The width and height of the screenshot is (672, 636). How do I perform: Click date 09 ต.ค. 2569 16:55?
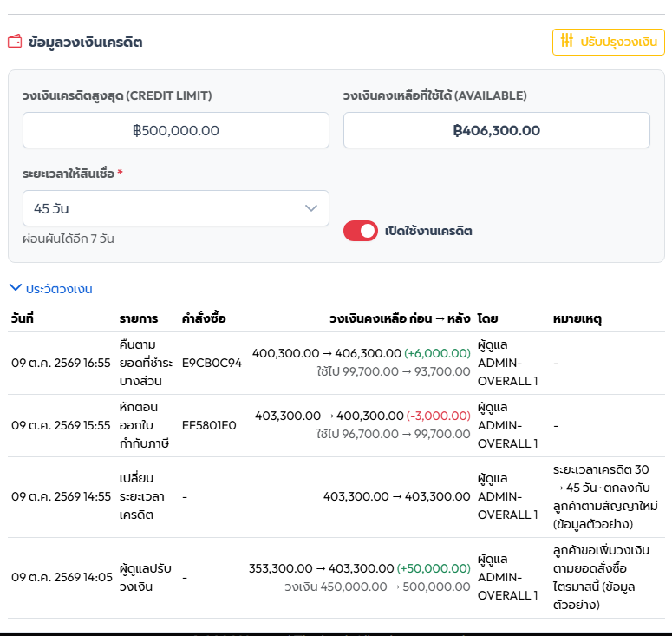click(61, 363)
